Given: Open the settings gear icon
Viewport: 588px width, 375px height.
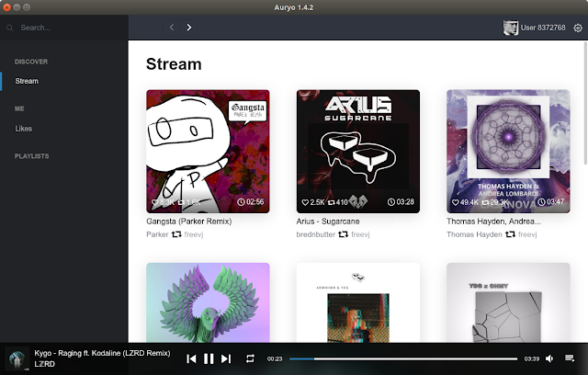Looking at the screenshot, I should [x=578, y=28].
